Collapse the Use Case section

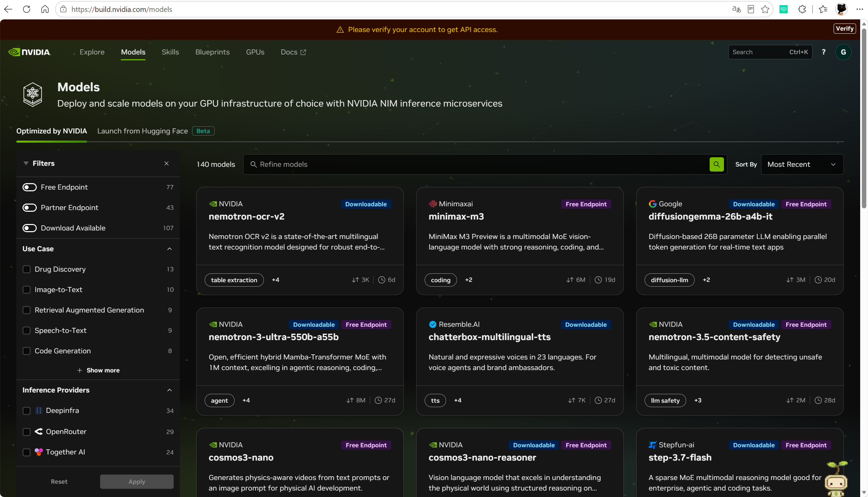[x=169, y=249]
